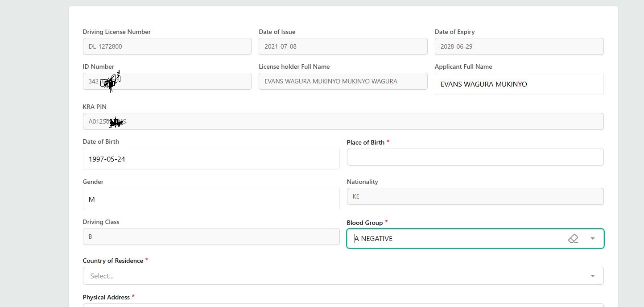The image size is (644, 307).
Task: Clear the Blood Group selection with eraser icon
Action: pos(573,239)
